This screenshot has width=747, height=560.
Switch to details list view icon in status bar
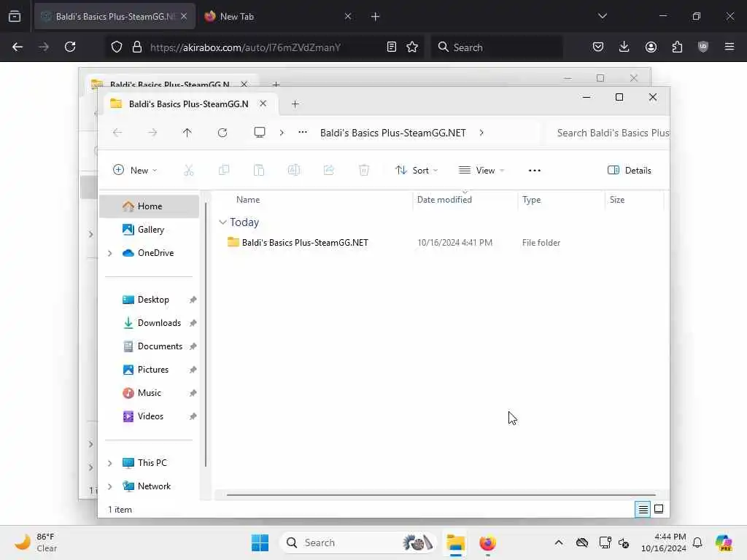pos(643,510)
